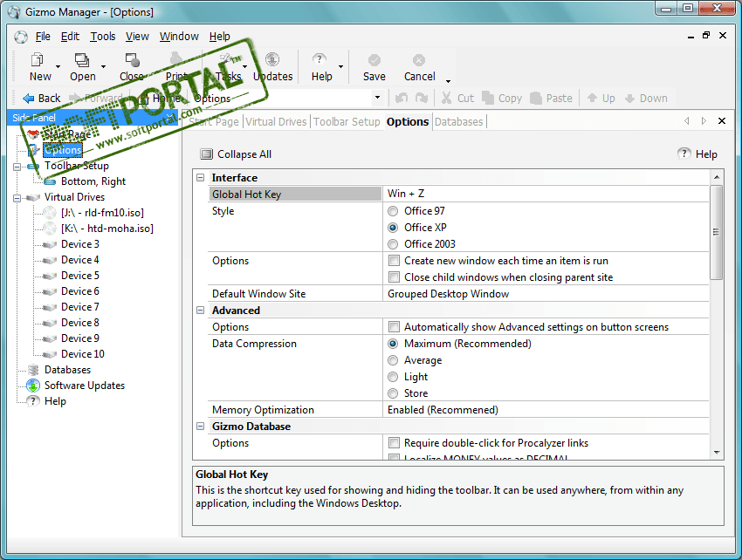Move item Up with arrow icon
The height and width of the screenshot is (560, 742).
[592, 98]
